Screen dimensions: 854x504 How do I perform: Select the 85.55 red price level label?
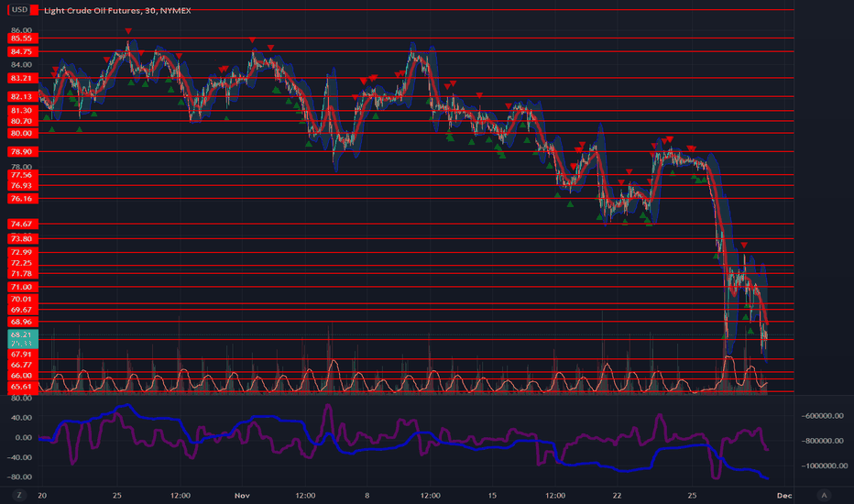pyautogui.click(x=22, y=38)
